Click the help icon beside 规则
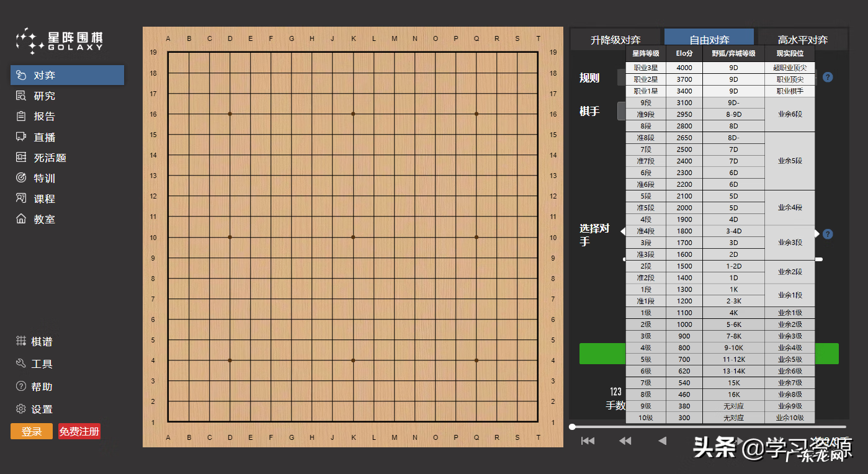Viewport: 868px width, 474px height. (828, 77)
